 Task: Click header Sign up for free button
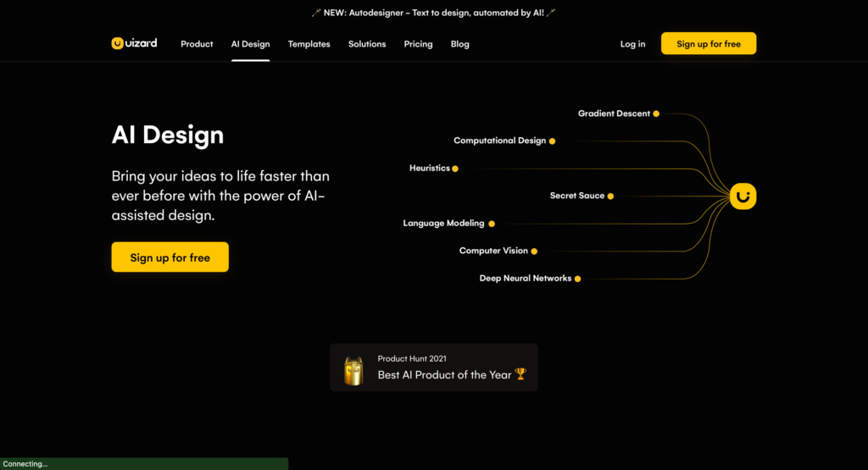[709, 44]
